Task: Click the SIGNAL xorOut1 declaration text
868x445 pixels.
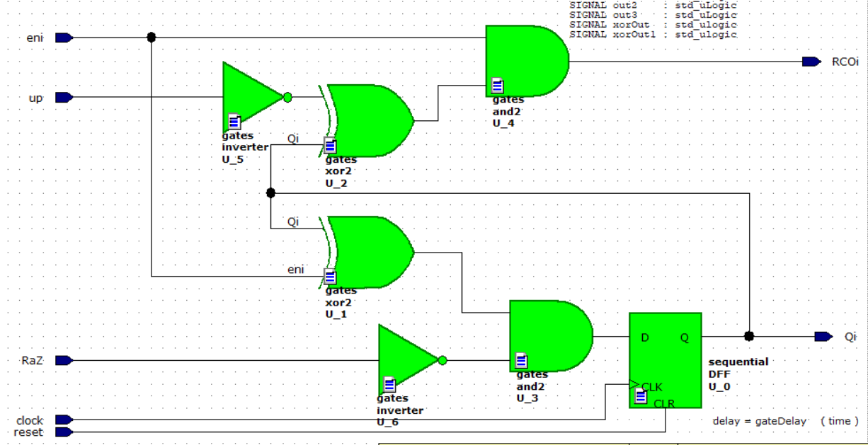Action: [x=653, y=34]
